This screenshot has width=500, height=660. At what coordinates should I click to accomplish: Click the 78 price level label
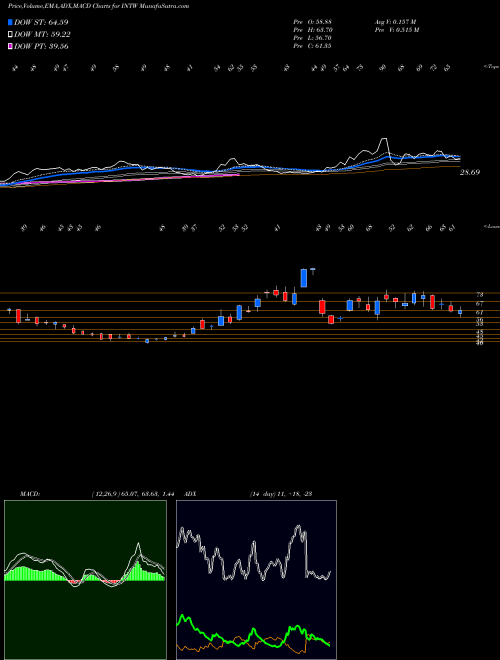pos(479,295)
